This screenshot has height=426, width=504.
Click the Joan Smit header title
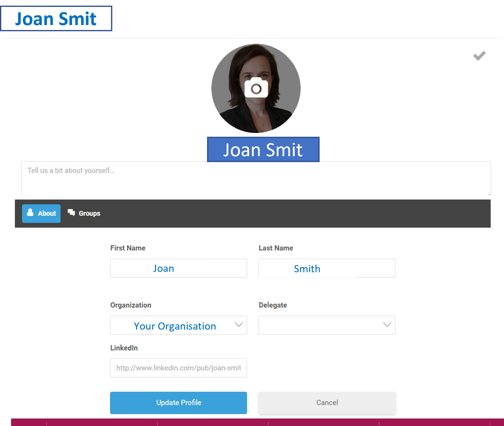(56, 19)
